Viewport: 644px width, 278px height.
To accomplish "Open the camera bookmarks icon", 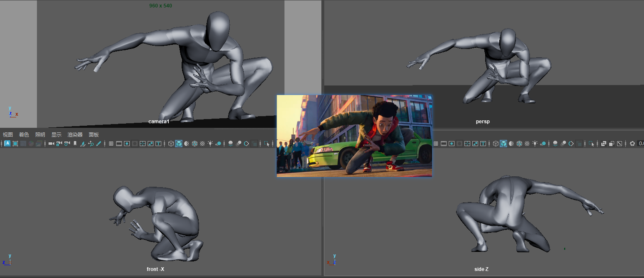I will [x=75, y=144].
